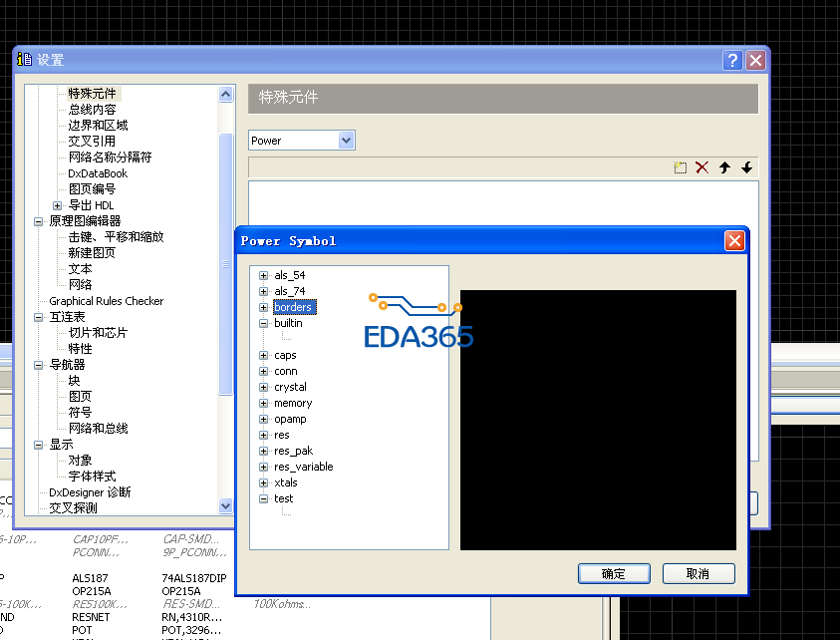This screenshot has width=840, height=640.
Task: Select 特性 in settings tree
Action: click(81, 349)
